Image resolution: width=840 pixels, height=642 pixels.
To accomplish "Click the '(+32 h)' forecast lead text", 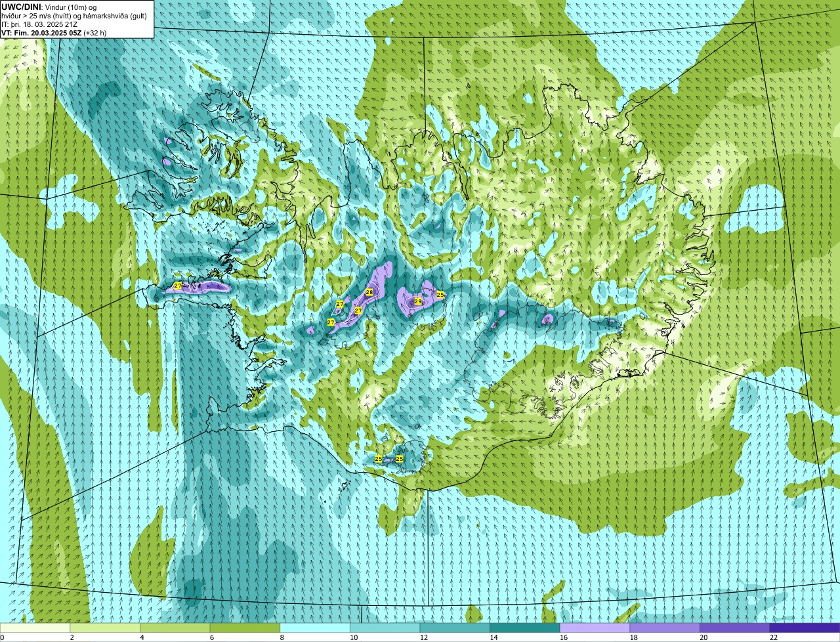I will [x=95, y=33].
